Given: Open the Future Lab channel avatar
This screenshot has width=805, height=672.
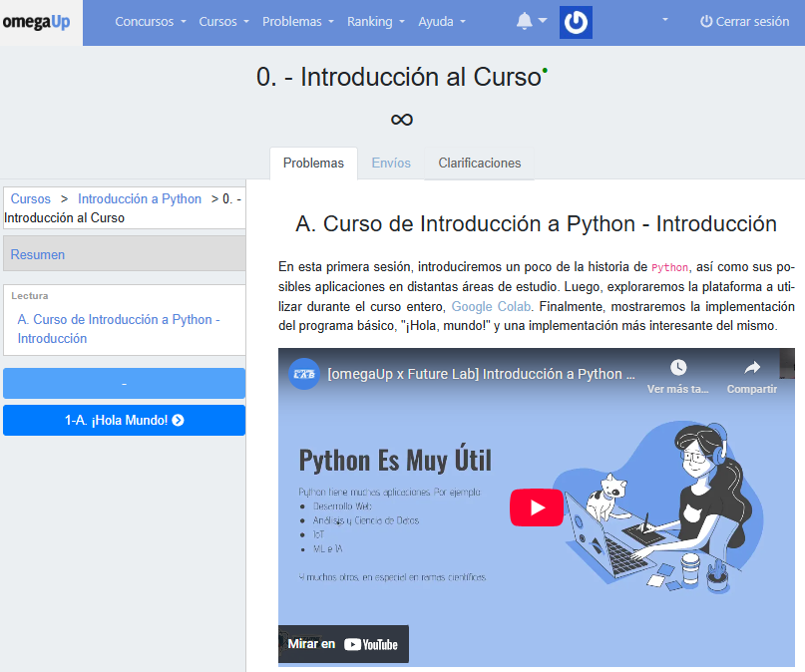Looking at the screenshot, I should 304,374.
